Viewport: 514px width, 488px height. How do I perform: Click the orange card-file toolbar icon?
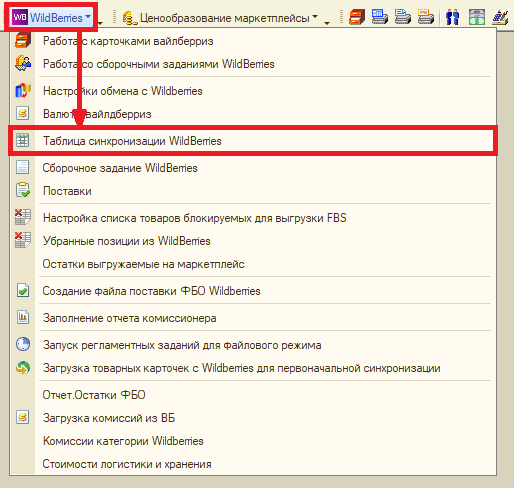(x=357, y=17)
